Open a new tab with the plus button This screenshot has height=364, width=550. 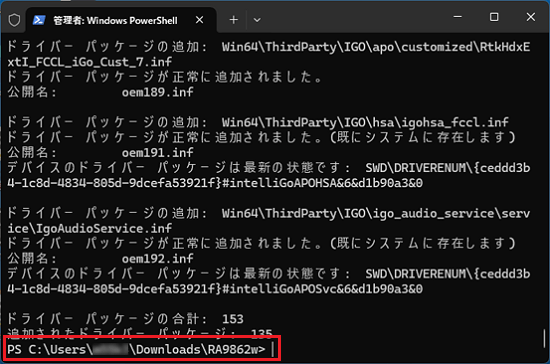coord(234,20)
